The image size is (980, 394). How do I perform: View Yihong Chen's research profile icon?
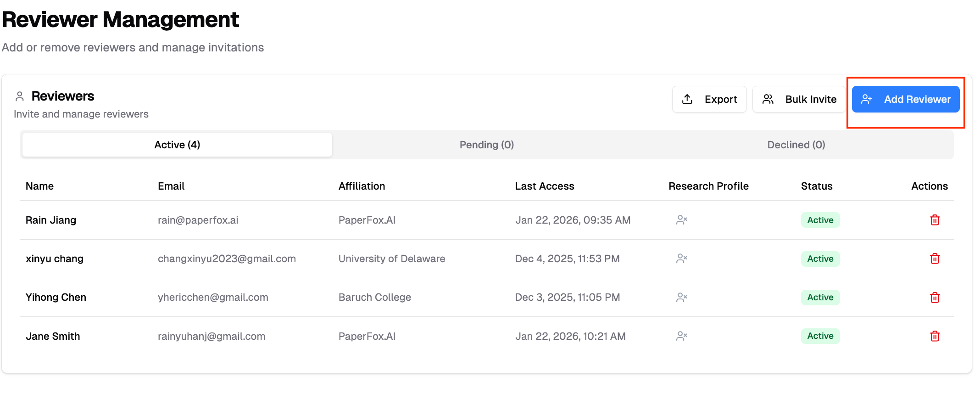coord(681,298)
